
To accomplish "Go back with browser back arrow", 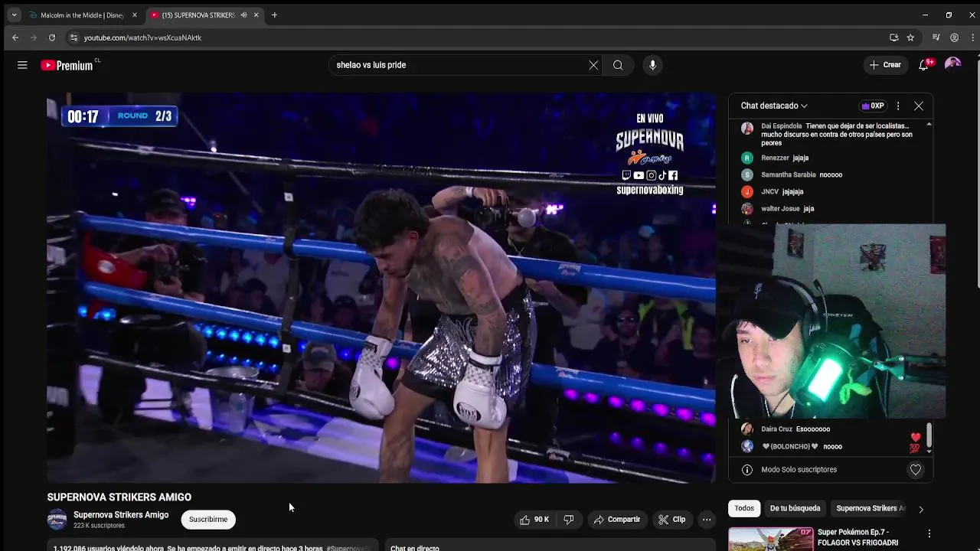I will (x=15, y=37).
